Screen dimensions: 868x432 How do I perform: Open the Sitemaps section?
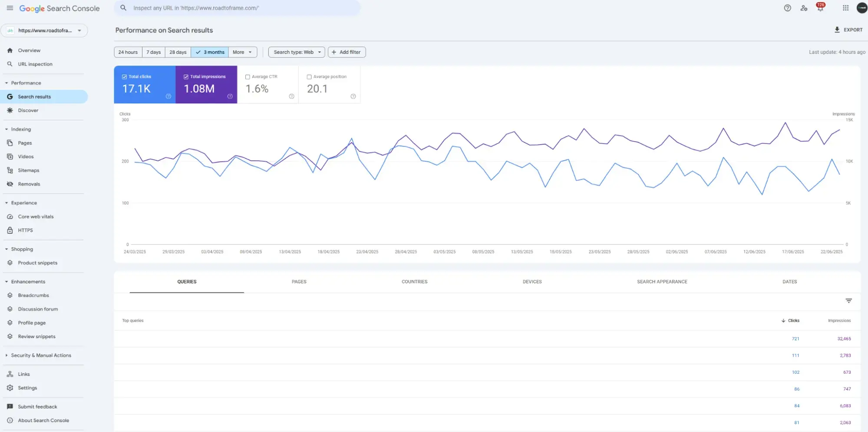click(29, 170)
